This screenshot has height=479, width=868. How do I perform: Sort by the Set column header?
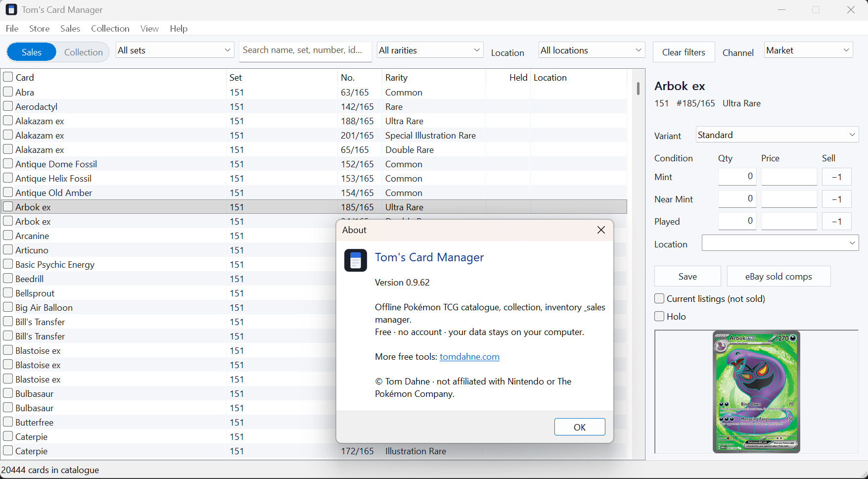point(282,77)
